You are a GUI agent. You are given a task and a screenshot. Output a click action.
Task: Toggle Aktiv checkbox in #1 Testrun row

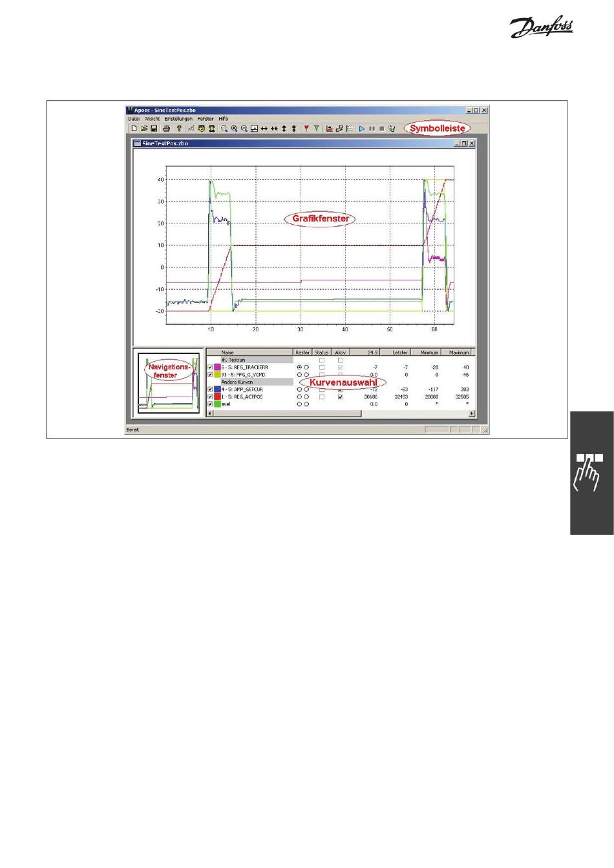[x=341, y=360]
